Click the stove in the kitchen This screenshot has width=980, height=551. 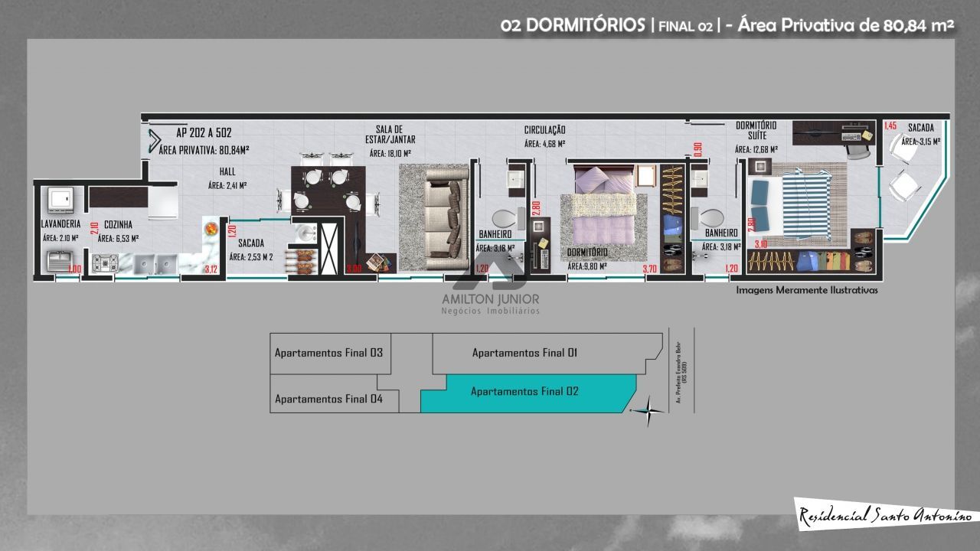(105, 264)
